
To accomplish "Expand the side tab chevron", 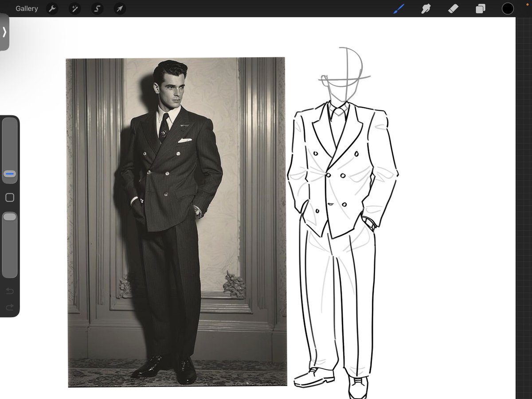I will click(4, 32).
